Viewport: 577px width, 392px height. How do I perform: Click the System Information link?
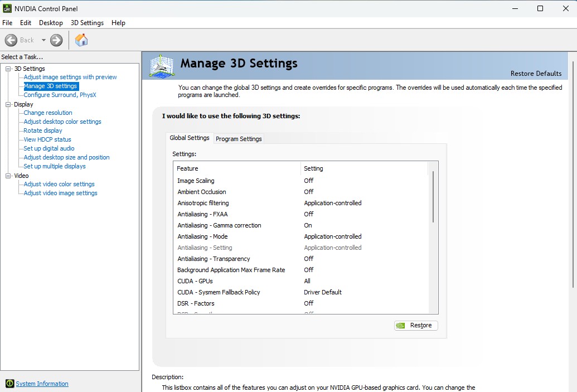click(42, 384)
